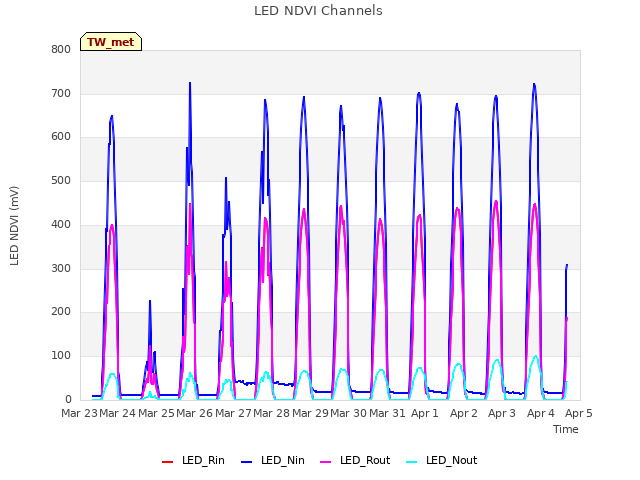The image size is (640, 480).
Task: Toggle the LED_Rout legend entry
Action: coord(355,460)
